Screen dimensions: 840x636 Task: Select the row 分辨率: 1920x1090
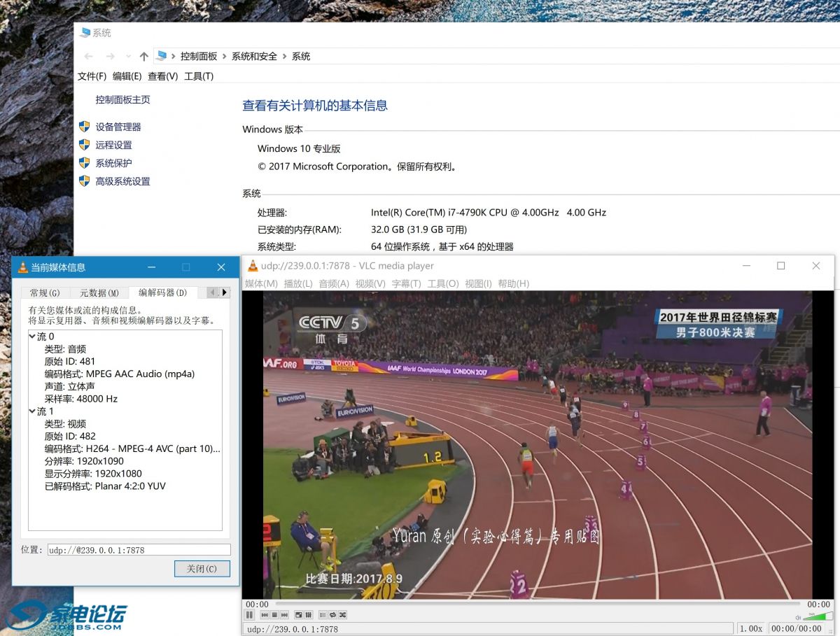pyautogui.click(x=84, y=461)
